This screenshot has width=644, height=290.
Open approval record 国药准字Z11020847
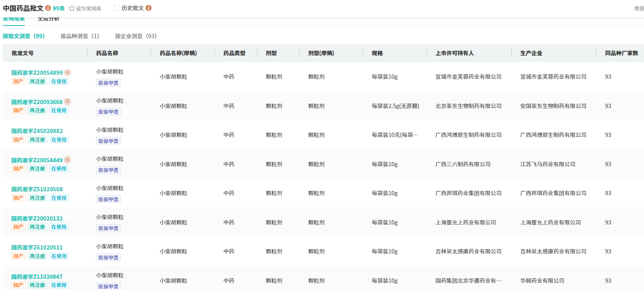point(37,277)
